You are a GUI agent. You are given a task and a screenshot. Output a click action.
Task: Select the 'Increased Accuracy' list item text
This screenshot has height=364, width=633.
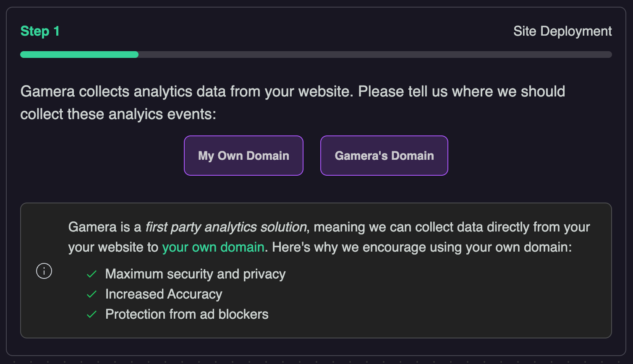[164, 294]
